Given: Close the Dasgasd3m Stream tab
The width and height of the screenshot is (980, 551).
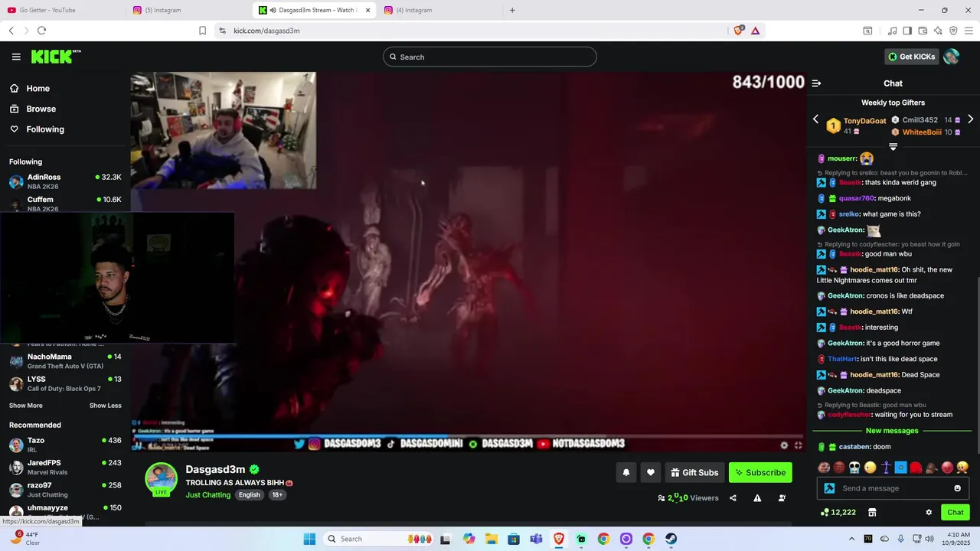Looking at the screenshot, I should [367, 10].
